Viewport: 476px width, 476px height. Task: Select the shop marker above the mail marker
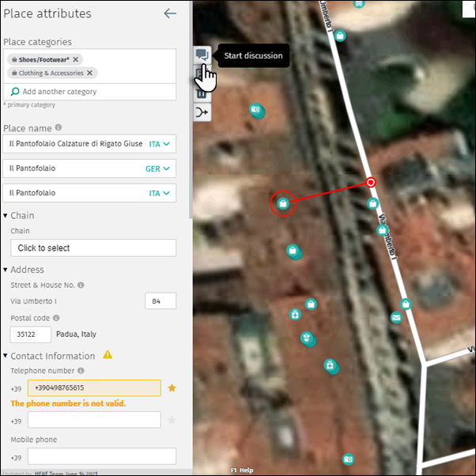pyautogui.click(x=406, y=304)
